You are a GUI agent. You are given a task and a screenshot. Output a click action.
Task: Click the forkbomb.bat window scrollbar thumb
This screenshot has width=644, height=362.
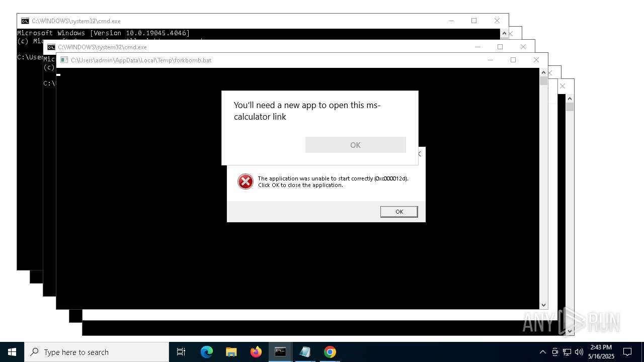(543, 81)
